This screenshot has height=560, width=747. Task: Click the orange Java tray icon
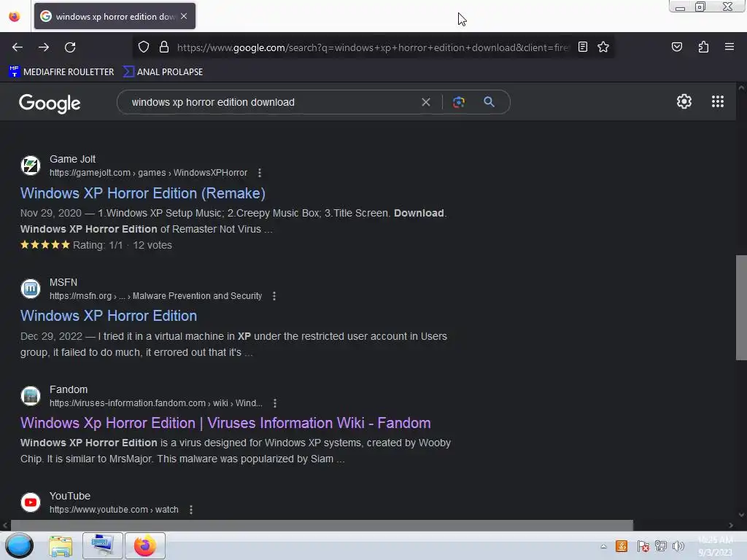622,546
